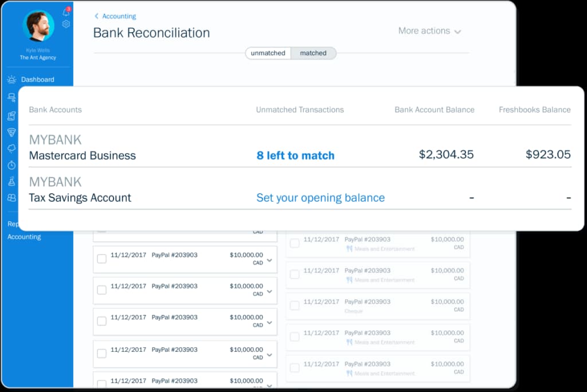Viewport: 587px width, 392px height.
Task: Tick the fourth fully visible left-list transaction checkbox
Action: point(101,354)
